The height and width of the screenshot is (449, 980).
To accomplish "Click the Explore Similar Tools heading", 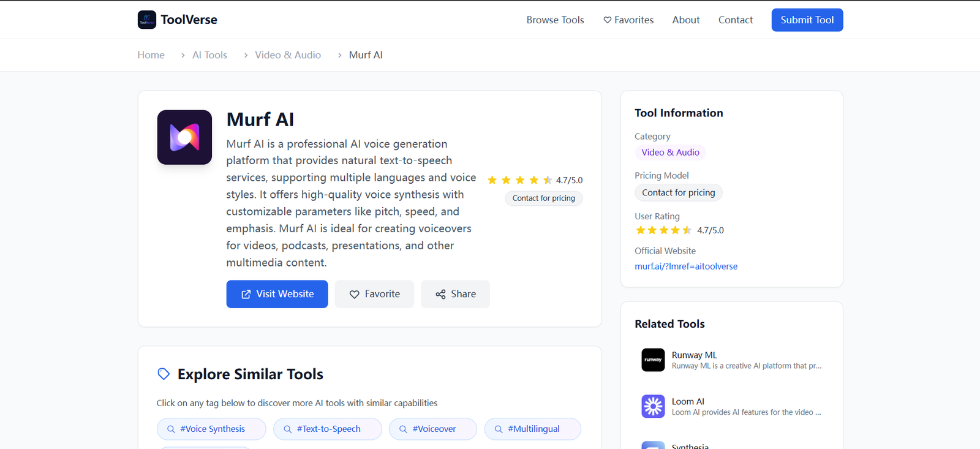I will point(251,374).
